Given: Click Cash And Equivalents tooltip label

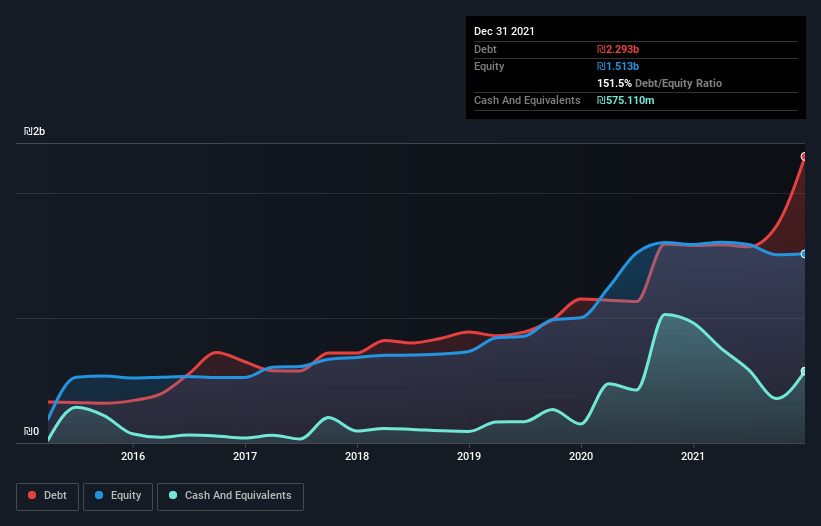Looking at the screenshot, I should click(527, 100).
